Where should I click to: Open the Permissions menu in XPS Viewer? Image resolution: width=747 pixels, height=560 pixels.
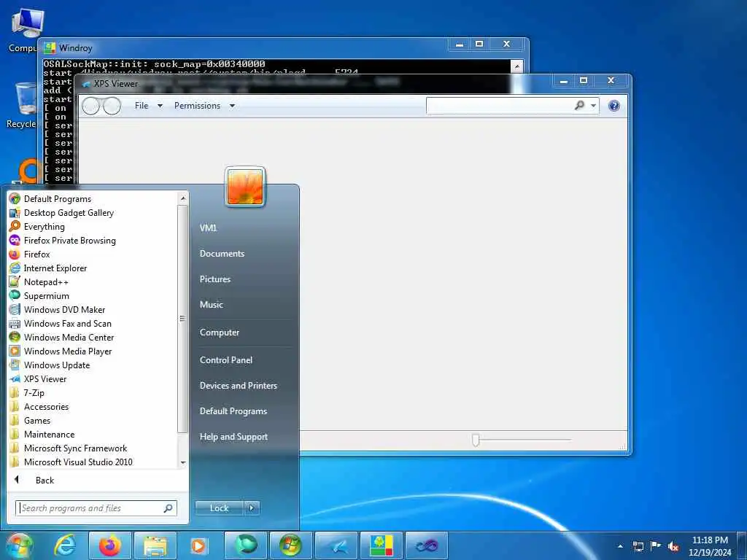[x=204, y=106]
